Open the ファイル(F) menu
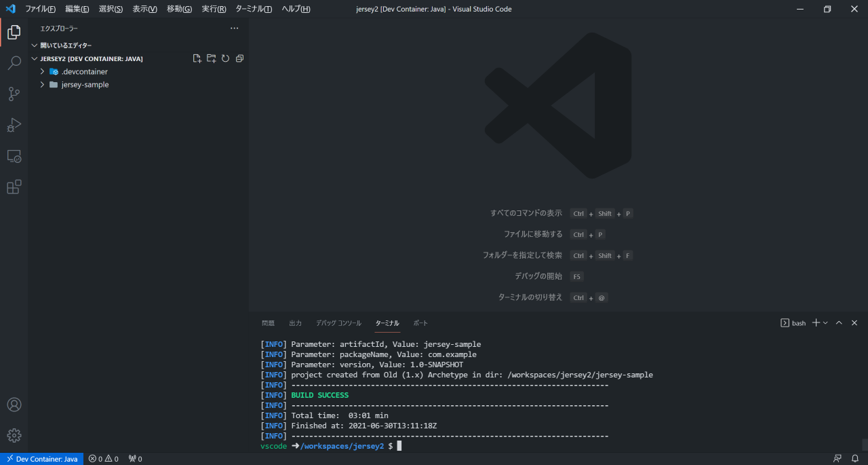Screen dimensions: 868x465 (40, 9)
